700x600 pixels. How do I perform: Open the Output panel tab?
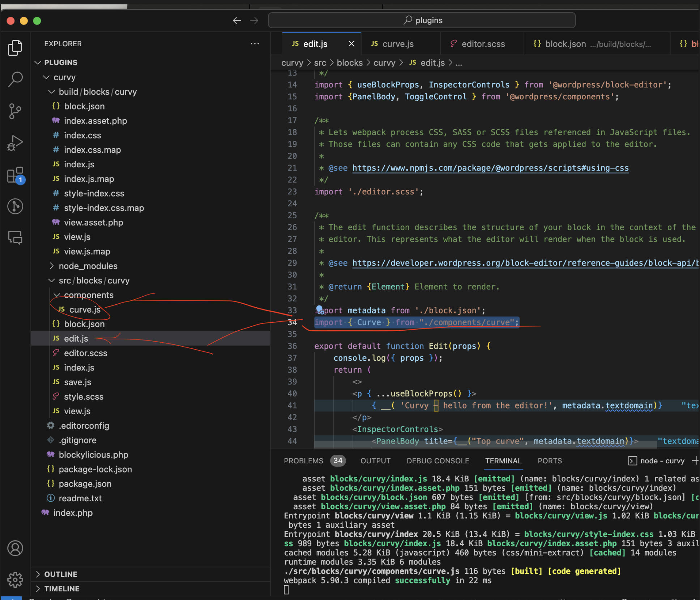pos(375,461)
